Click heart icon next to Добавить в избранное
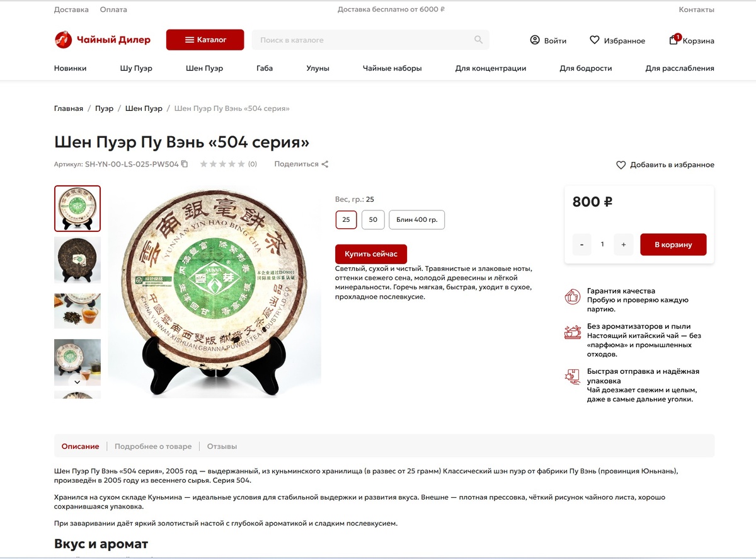Viewport: 756px width, 559px height. tap(621, 164)
